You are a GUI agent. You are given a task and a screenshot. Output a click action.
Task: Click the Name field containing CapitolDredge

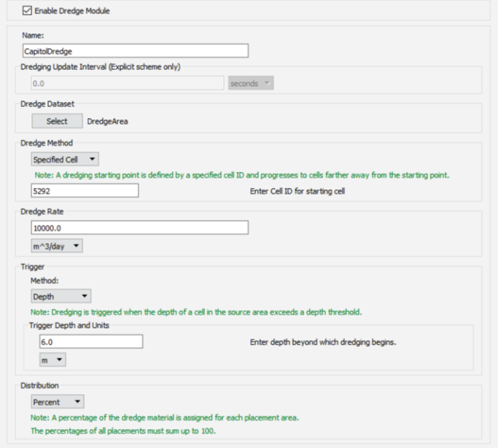point(136,51)
